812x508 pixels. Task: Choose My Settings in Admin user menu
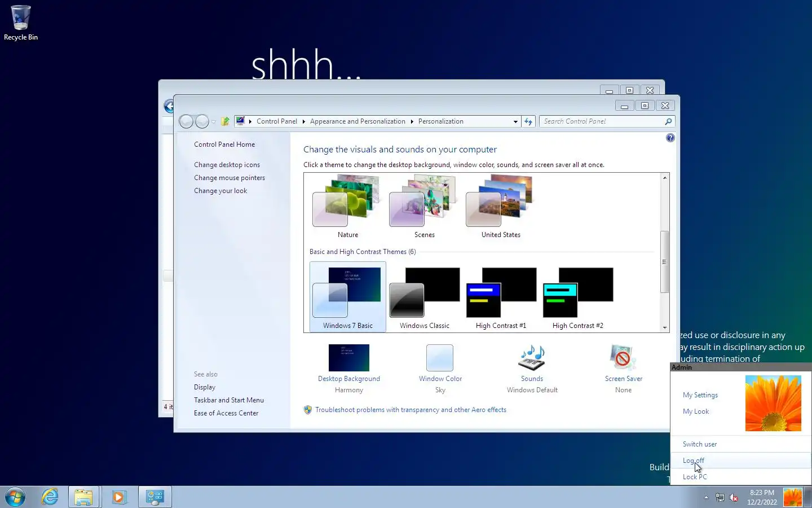(x=700, y=395)
